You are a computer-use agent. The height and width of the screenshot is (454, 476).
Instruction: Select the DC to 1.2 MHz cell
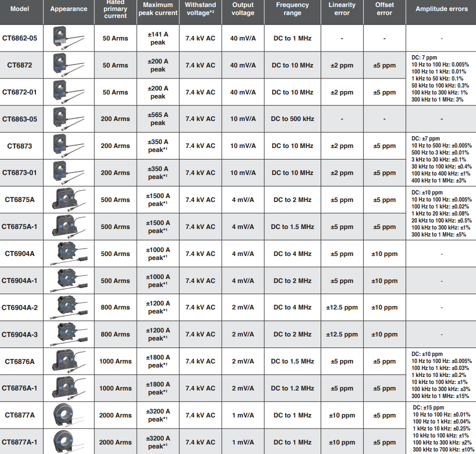click(292, 388)
